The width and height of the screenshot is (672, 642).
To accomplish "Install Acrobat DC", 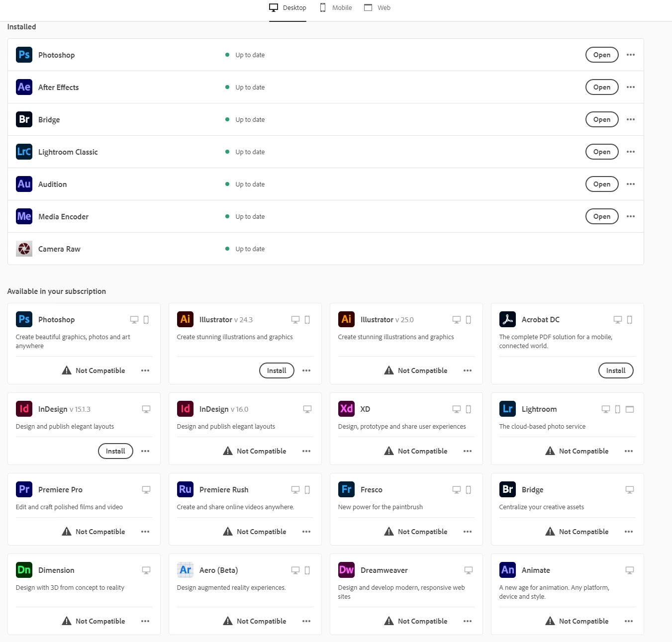I will 616,370.
